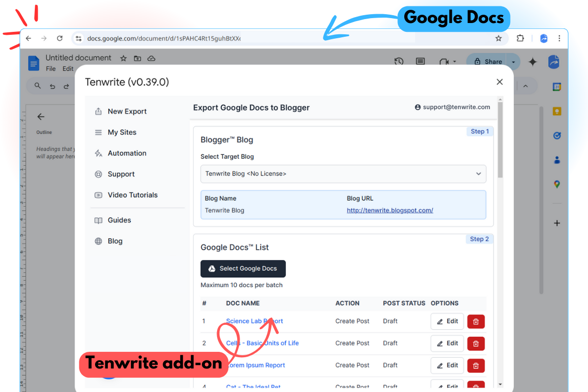
Task: Bookmark this page with the star icon
Action: point(499,38)
